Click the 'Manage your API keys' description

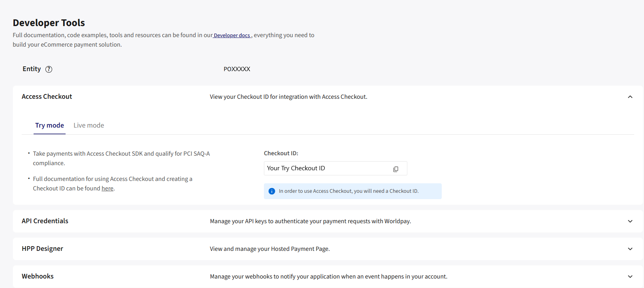coord(310,221)
